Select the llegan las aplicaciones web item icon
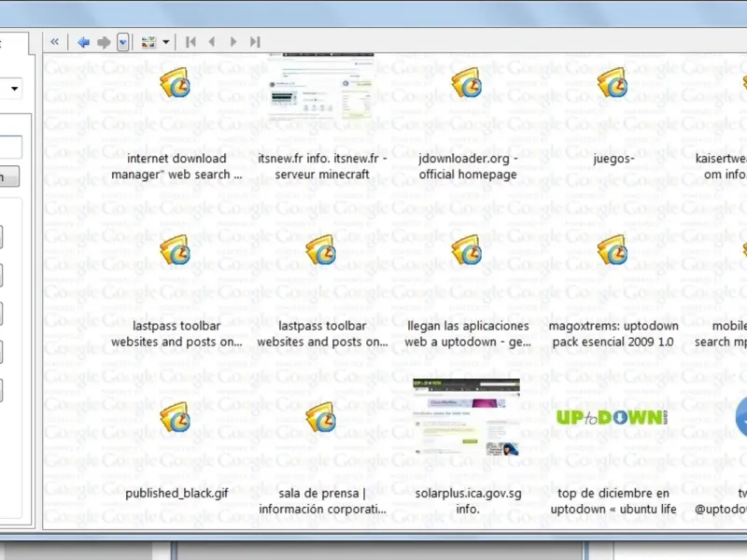Screen dimensions: 747x560 [467, 249]
